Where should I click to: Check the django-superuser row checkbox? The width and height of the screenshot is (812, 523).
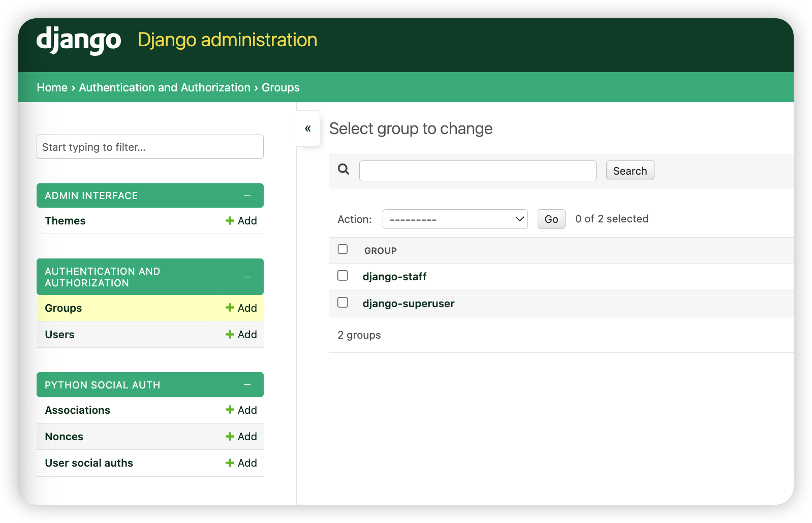pos(343,302)
